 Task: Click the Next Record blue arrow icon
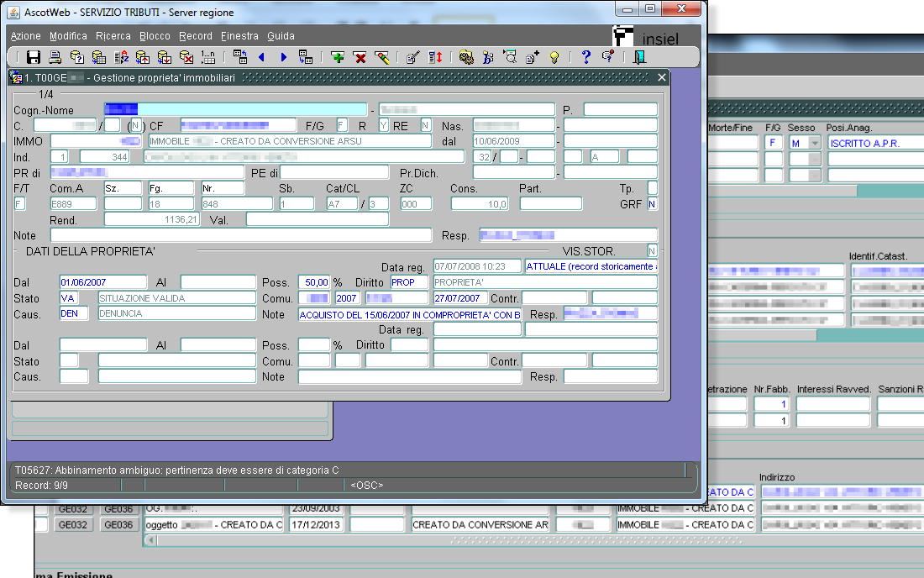tap(282, 57)
